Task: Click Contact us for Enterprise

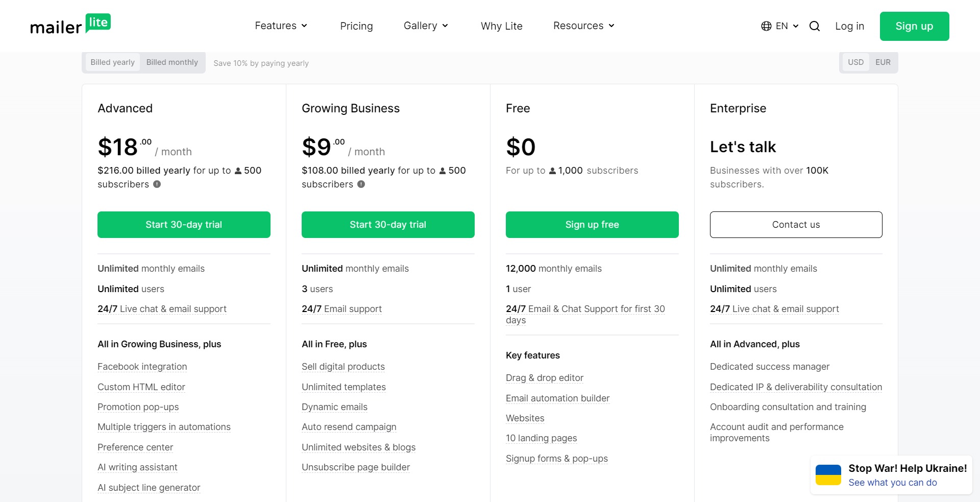Action: (x=796, y=225)
